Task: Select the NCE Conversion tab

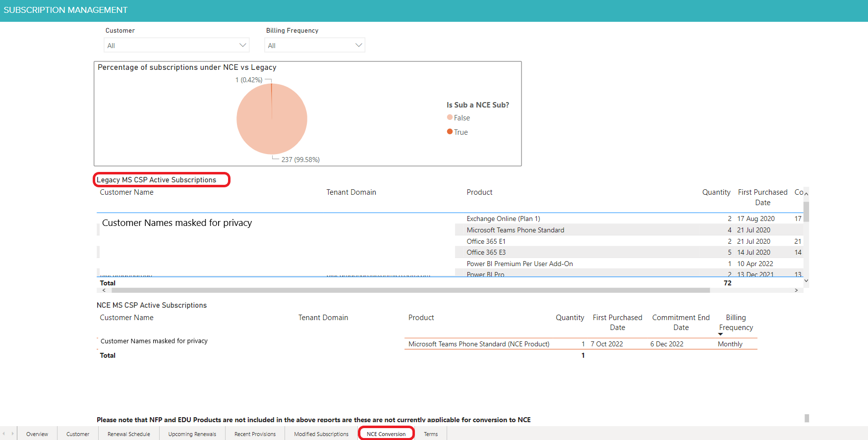Action: pyautogui.click(x=386, y=434)
